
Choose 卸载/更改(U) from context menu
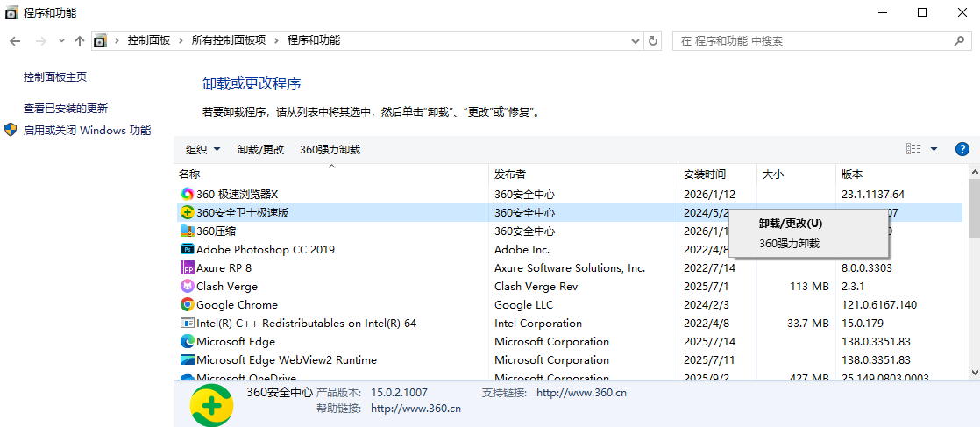[790, 224]
